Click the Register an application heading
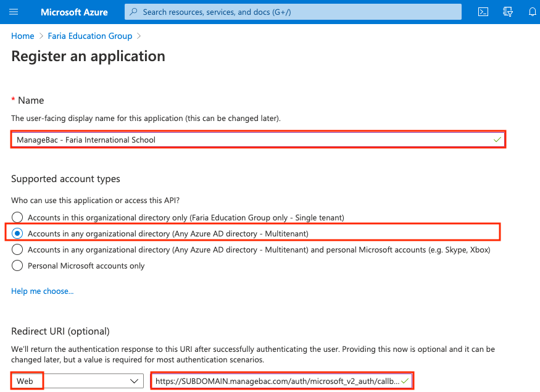This screenshot has width=540, height=392. coord(88,56)
